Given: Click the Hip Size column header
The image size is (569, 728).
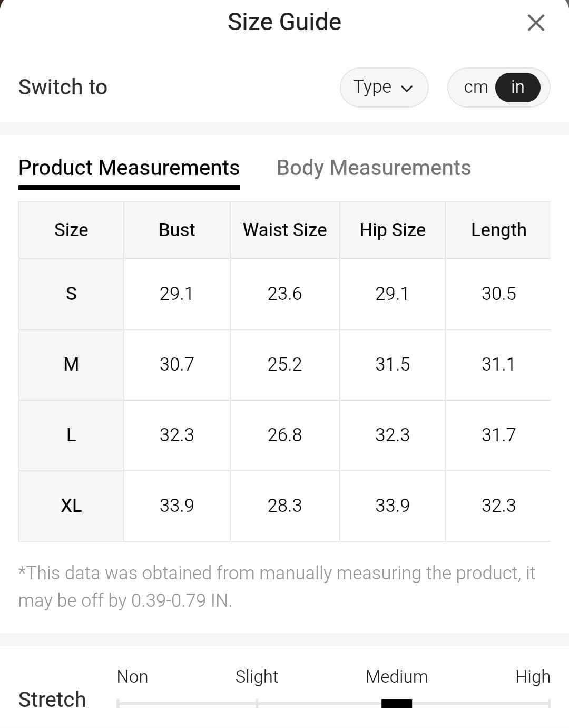Looking at the screenshot, I should coord(393,230).
